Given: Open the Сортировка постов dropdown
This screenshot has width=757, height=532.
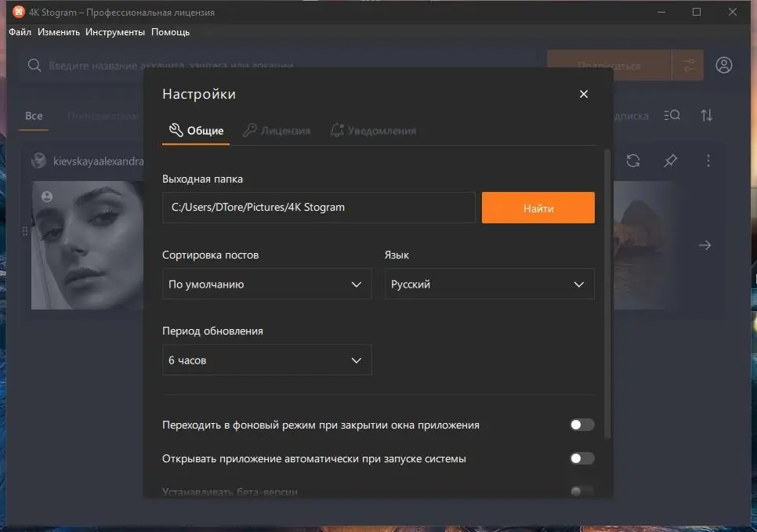Looking at the screenshot, I should tap(266, 284).
